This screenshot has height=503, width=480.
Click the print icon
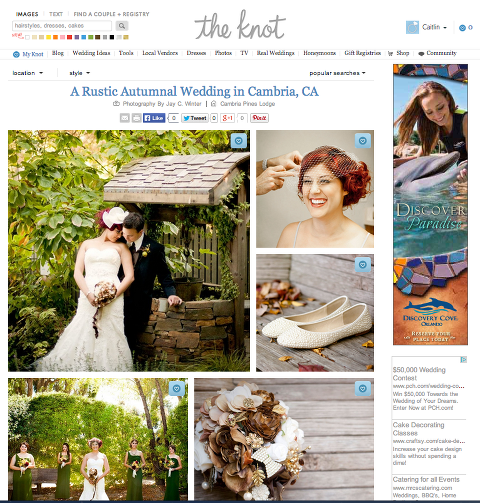[x=136, y=118]
